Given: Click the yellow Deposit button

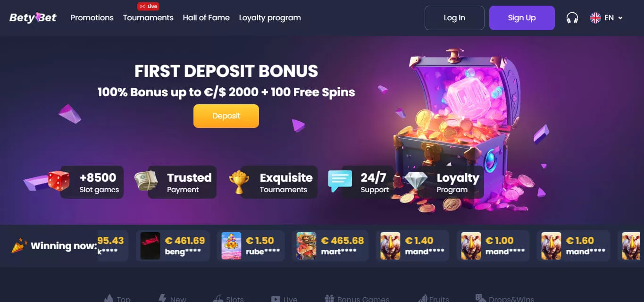Looking at the screenshot, I should [x=226, y=116].
